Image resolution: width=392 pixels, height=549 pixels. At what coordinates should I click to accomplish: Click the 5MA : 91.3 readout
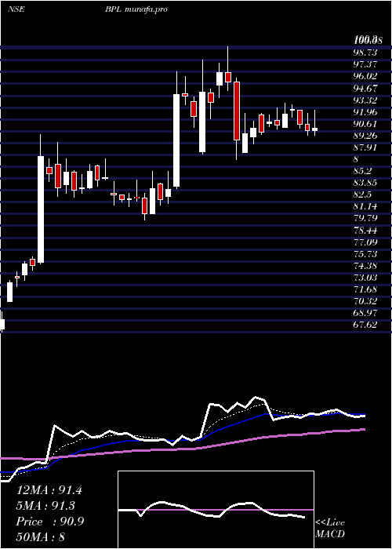pos(45,506)
